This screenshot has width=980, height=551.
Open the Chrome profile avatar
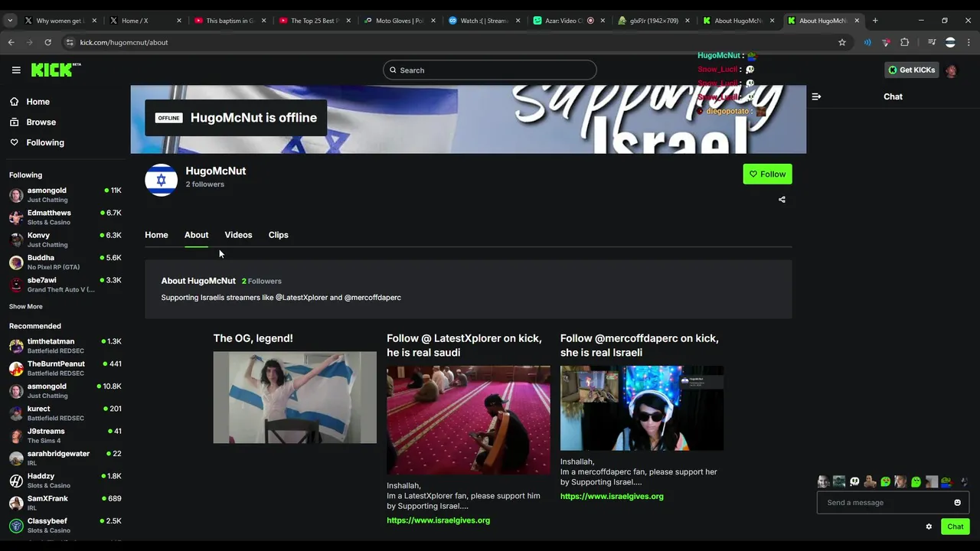click(950, 42)
